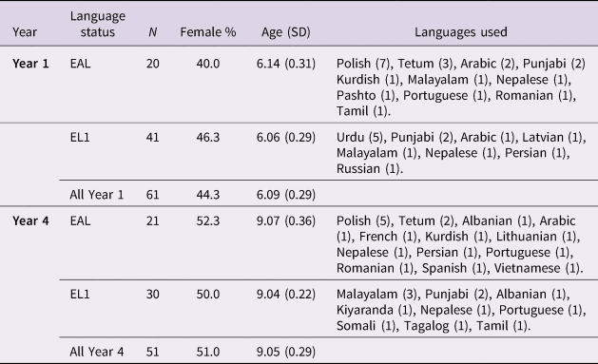Image resolution: width=598 pixels, height=364 pixels.
Task: Select the Language status column header
Action: point(98,24)
